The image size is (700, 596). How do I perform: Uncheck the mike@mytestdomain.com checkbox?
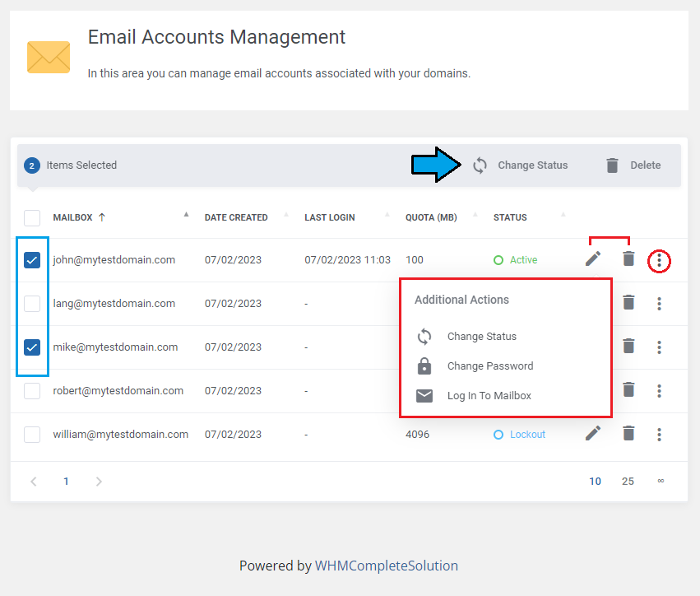[32, 347]
